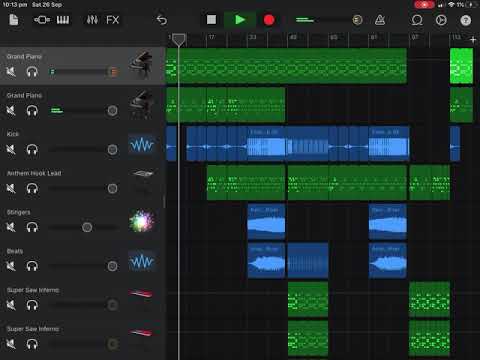Open the Loop Browser
This screenshot has width=480, height=360.
[x=417, y=20]
